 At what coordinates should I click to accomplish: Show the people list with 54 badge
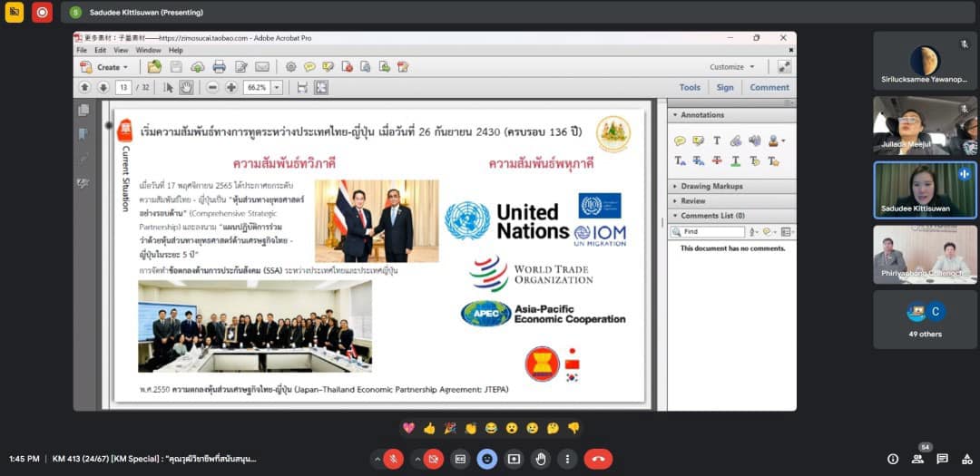click(x=917, y=459)
